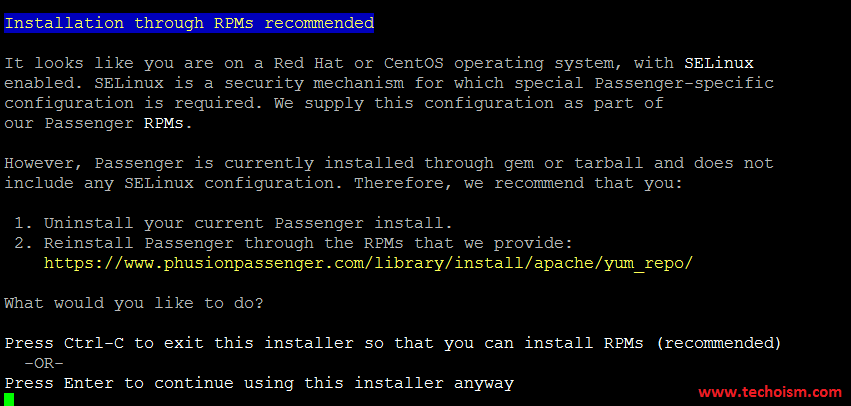The width and height of the screenshot is (851, 406).
Task: Click the 'Red Hat or CentOS' text
Action: 358,63
